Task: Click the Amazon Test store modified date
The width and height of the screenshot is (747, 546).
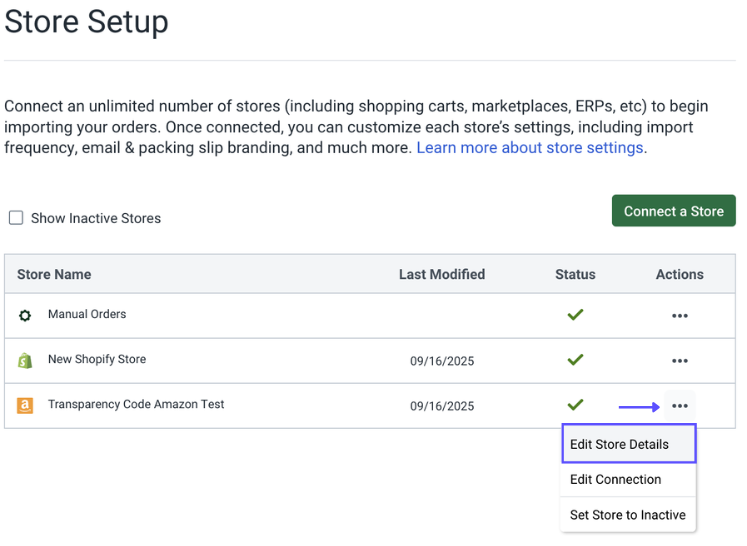Action: [442, 406]
